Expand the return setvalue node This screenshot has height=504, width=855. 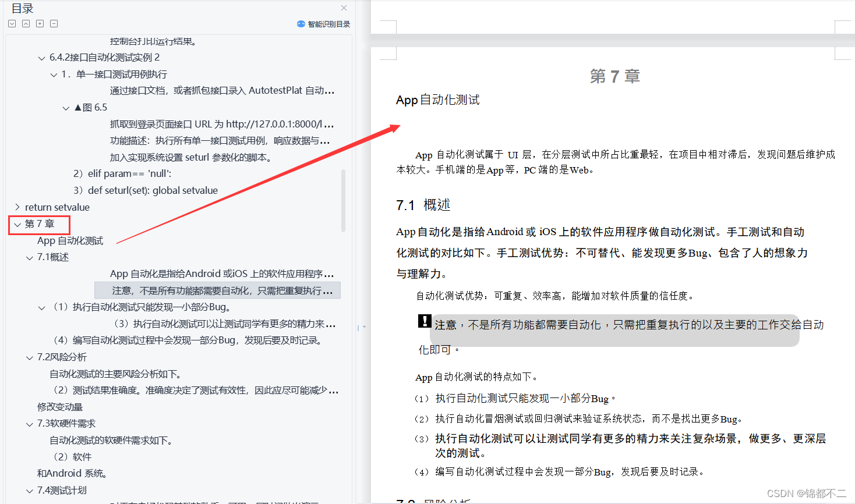(17, 207)
